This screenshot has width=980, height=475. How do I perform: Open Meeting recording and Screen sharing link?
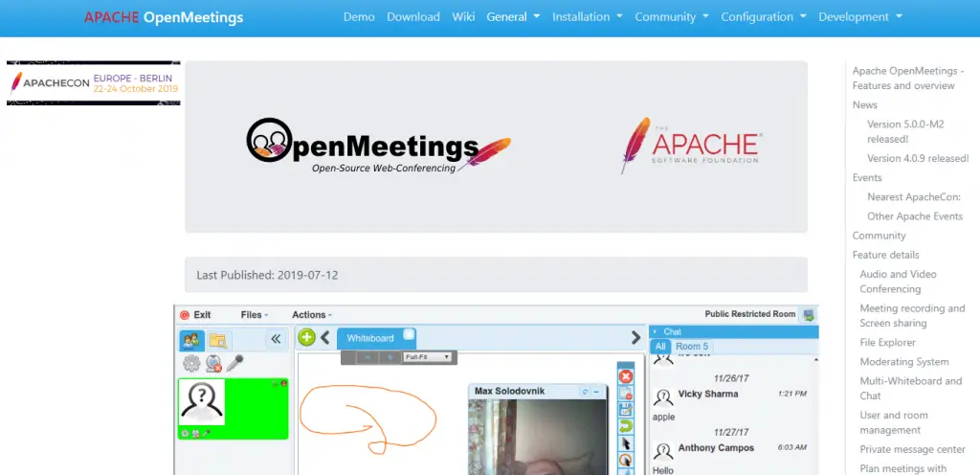912,316
